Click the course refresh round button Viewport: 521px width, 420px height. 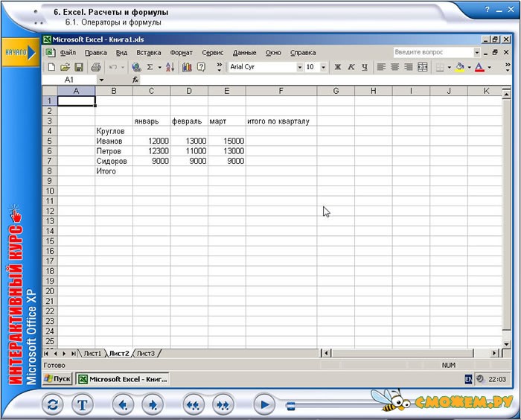coord(53,404)
